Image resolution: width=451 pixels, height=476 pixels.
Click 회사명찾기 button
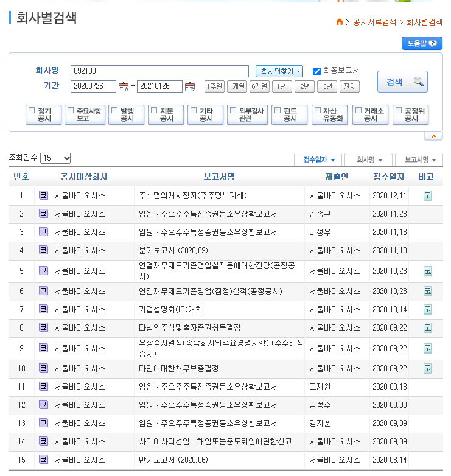pyautogui.click(x=279, y=71)
